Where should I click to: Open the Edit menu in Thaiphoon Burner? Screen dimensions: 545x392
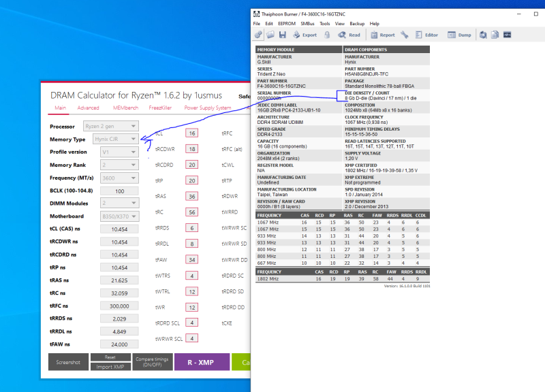(269, 24)
